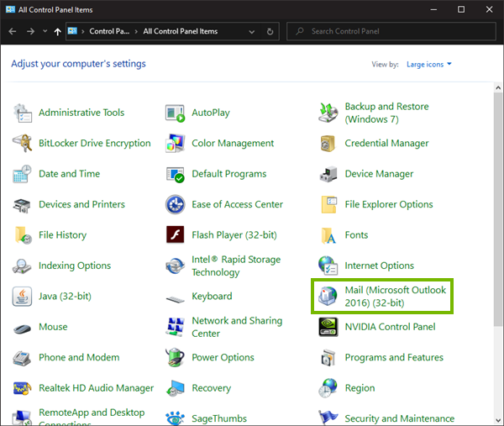Click the NVIDIA Control Panel icon
Viewport: 504px width, 426px height.
(328, 327)
